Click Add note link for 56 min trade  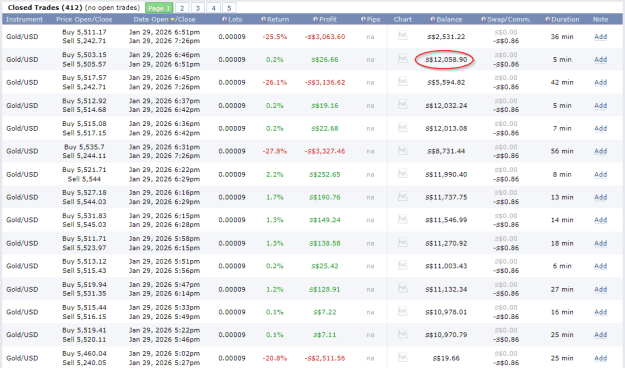(600, 151)
